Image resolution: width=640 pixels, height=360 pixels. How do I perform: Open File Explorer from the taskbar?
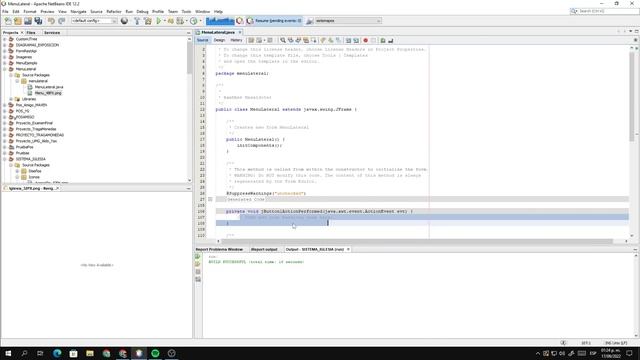pos(90,353)
